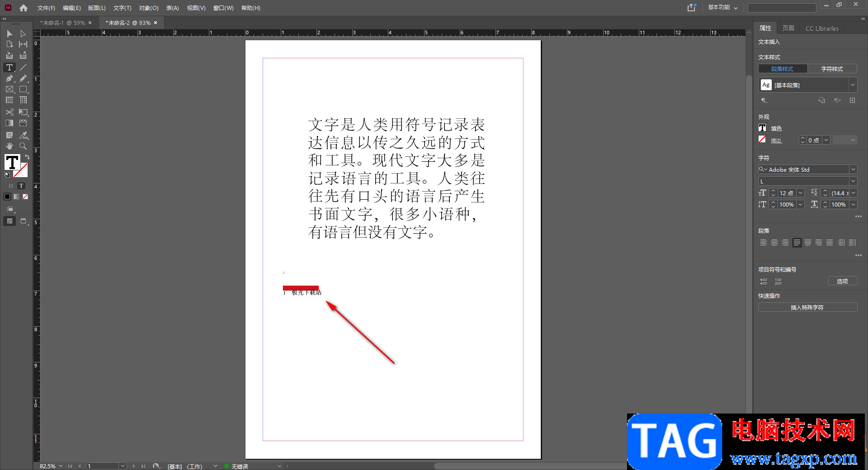Select the Content Placer tool
Image resolution: width=868 pixels, height=470 pixels.
[x=23, y=56]
